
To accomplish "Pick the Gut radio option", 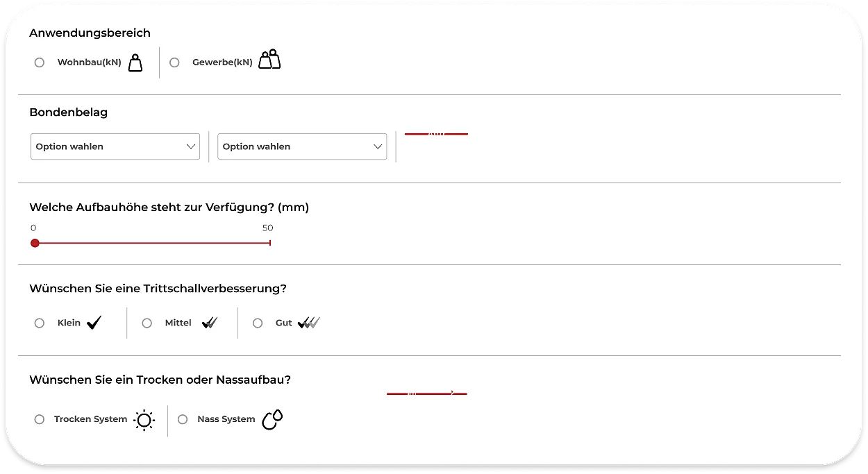I will (258, 323).
